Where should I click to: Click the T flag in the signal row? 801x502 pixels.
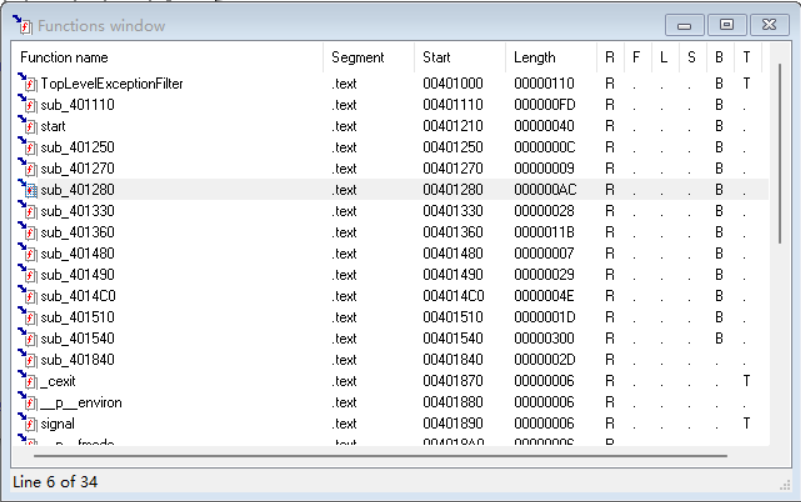tap(747, 423)
